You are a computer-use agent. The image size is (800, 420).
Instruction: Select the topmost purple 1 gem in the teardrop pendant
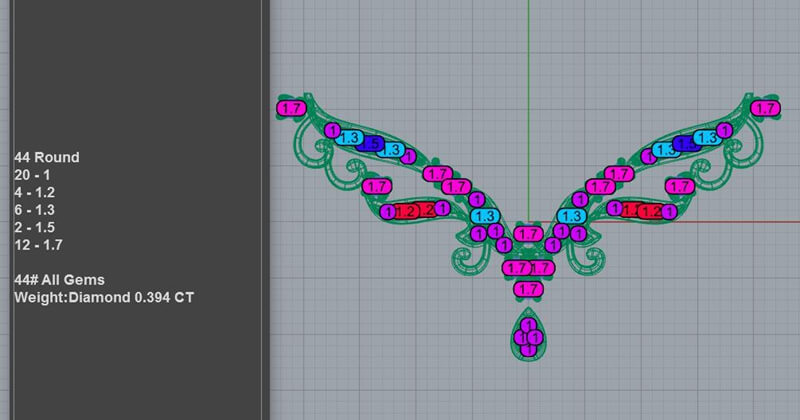click(529, 325)
